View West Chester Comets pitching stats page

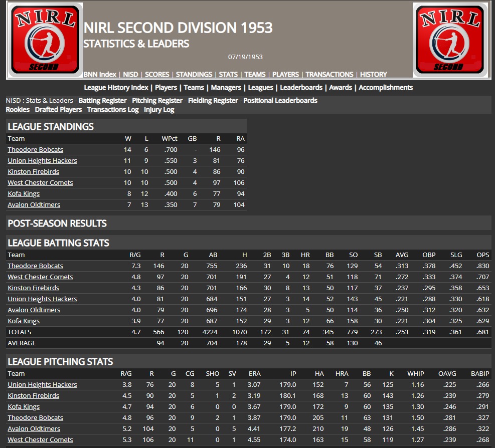40,439
